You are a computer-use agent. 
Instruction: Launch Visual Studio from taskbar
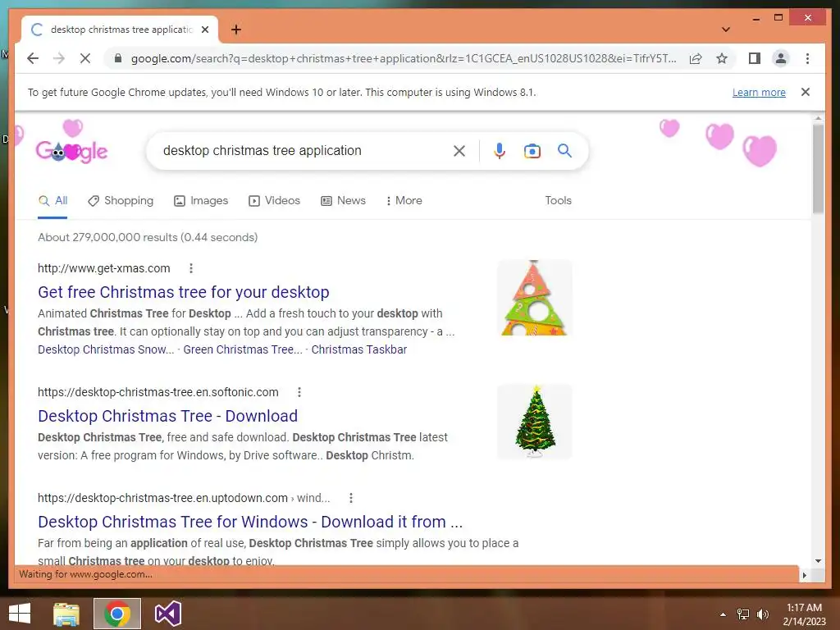tap(167, 614)
